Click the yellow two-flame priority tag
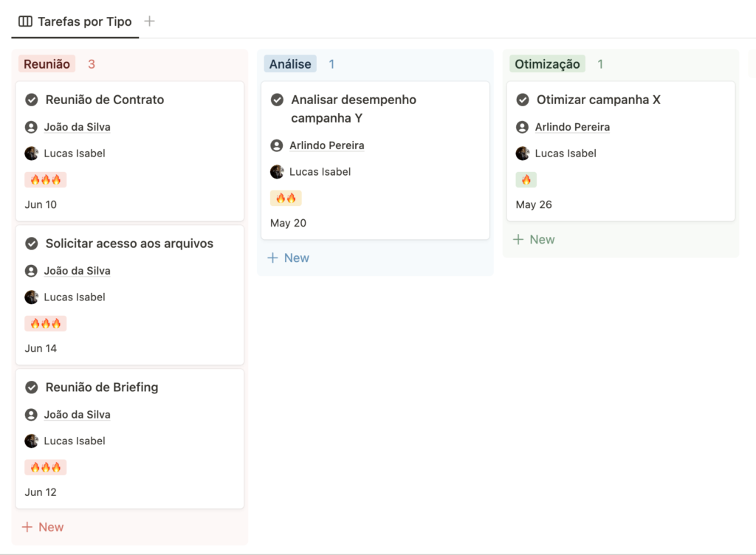Image resolution: width=756 pixels, height=555 pixels. click(x=286, y=198)
